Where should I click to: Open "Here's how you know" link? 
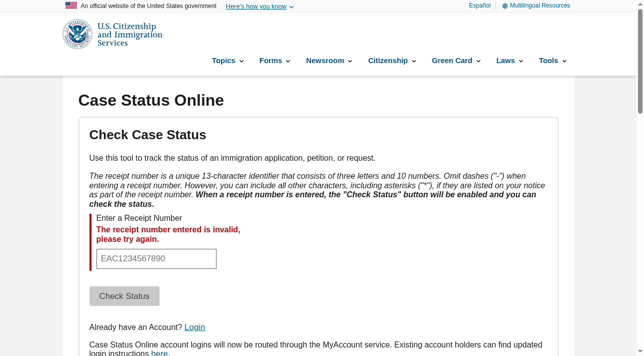tap(256, 7)
